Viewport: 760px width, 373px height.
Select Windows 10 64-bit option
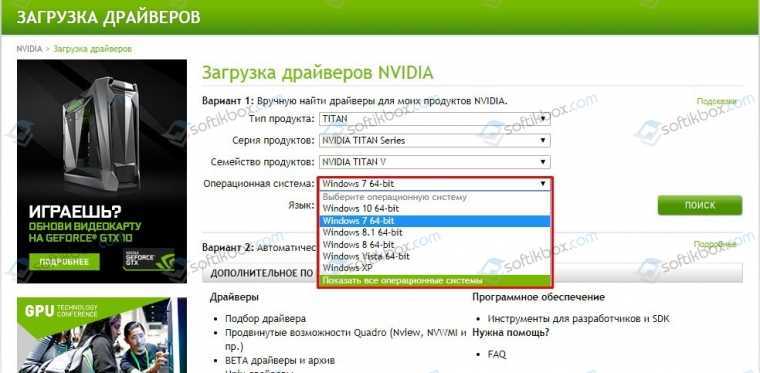435,209
